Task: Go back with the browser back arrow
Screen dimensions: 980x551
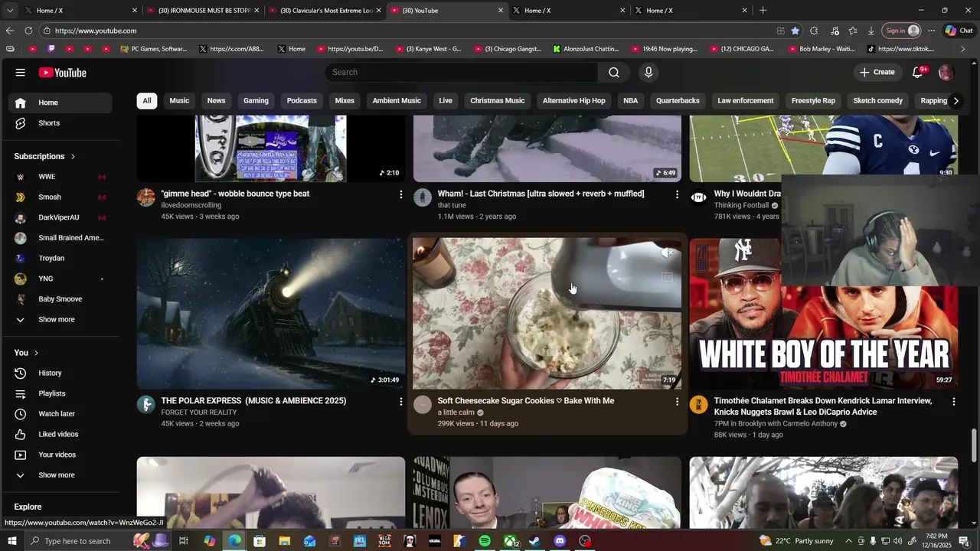Action: [x=9, y=31]
